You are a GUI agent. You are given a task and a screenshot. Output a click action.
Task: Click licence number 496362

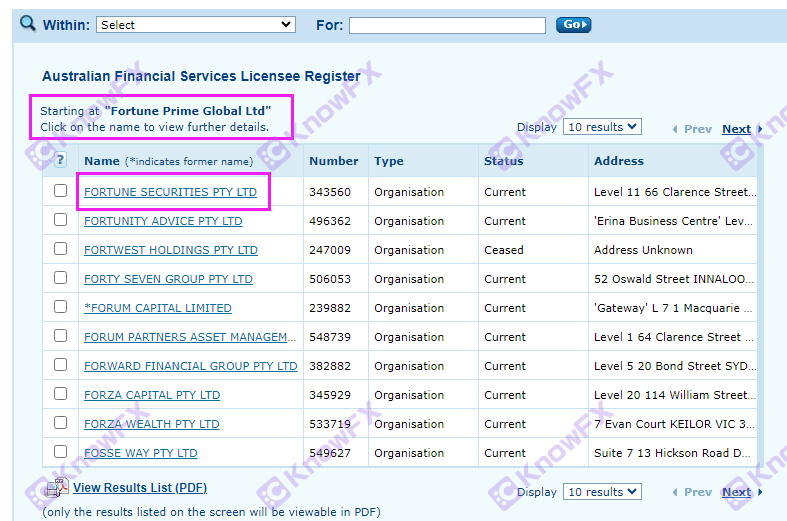(x=330, y=221)
